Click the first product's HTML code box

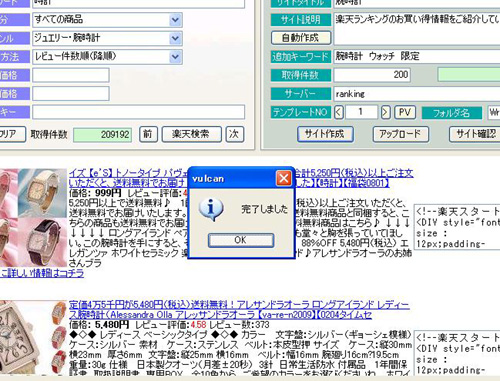pyautogui.click(x=457, y=227)
